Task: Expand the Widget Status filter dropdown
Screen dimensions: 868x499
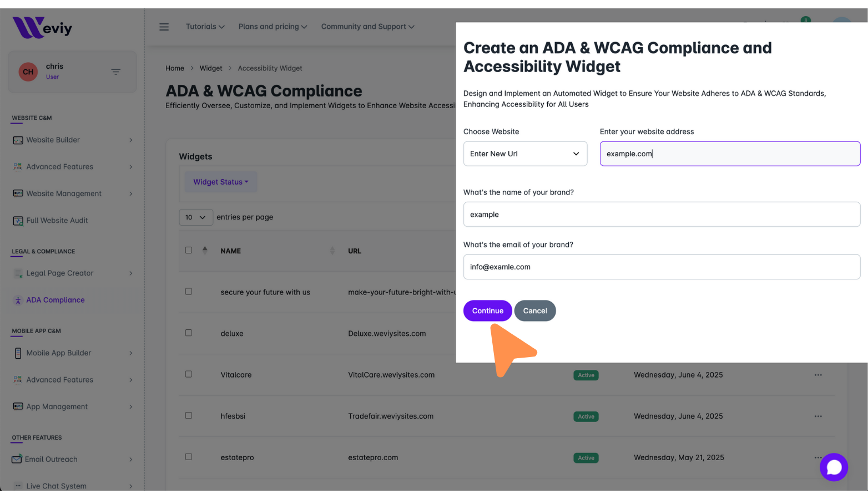Action: [x=221, y=182]
